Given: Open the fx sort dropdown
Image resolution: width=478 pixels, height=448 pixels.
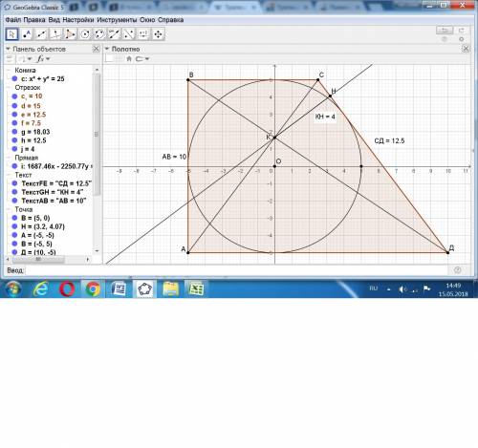Looking at the screenshot, I should pyautogui.click(x=44, y=59).
